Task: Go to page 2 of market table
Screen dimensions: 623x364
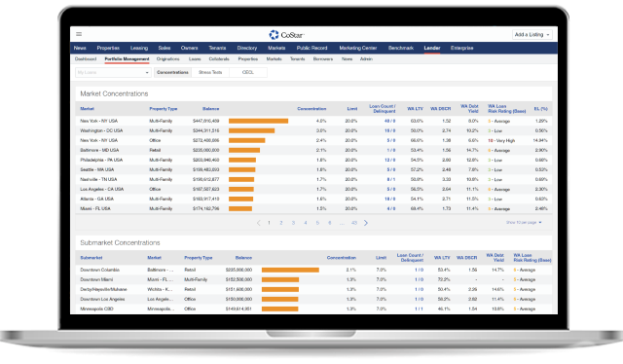Action: pyautogui.click(x=281, y=223)
